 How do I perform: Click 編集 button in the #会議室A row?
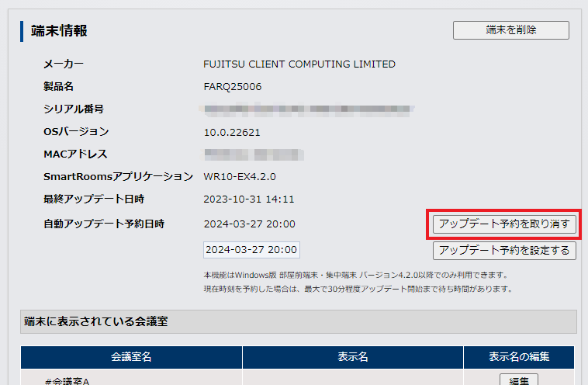point(518,380)
